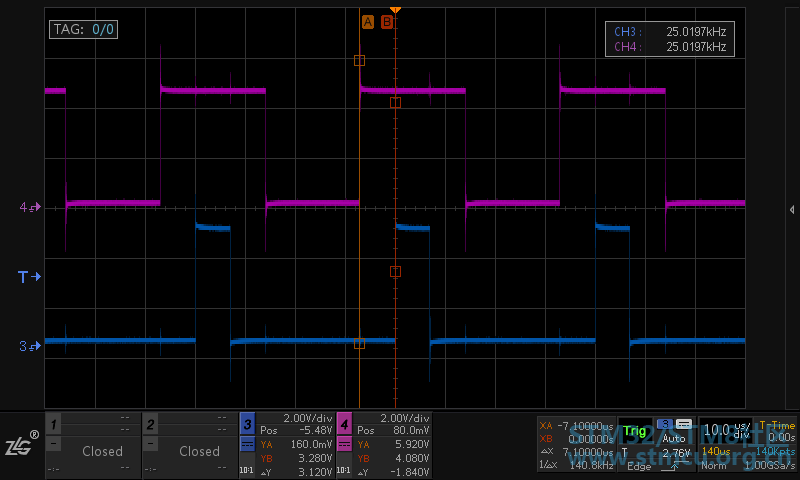This screenshot has height=480, width=800.
Task: Adjust channel 3 2.00V/div scale
Action: coord(308,418)
